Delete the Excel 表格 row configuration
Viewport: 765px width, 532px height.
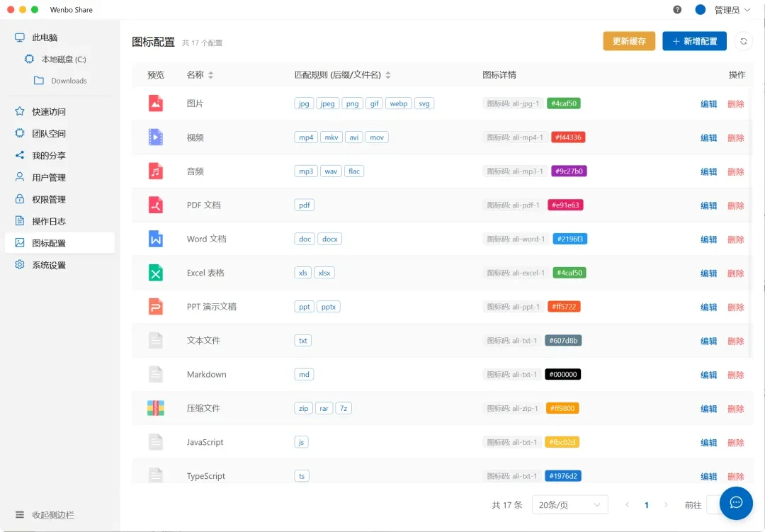pos(736,273)
